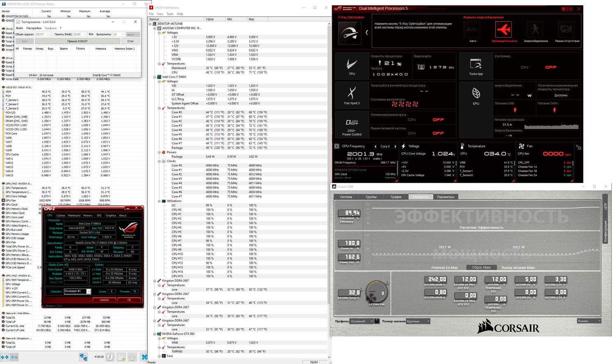Save profile with Corsair floppy disk icon

[377, 321]
